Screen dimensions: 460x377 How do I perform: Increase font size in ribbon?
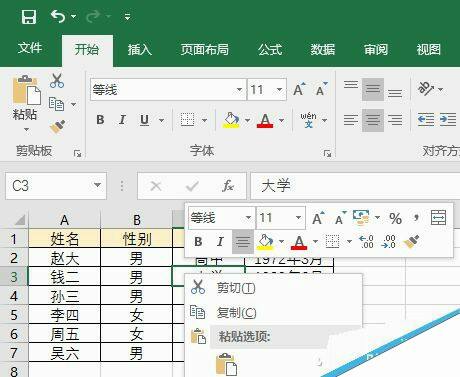coord(299,89)
